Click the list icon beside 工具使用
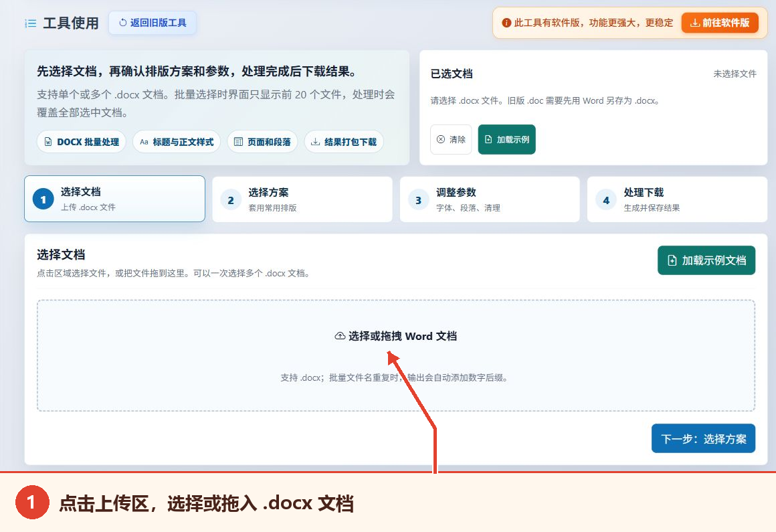The width and height of the screenshot is (776, 532). click(31, 23)
